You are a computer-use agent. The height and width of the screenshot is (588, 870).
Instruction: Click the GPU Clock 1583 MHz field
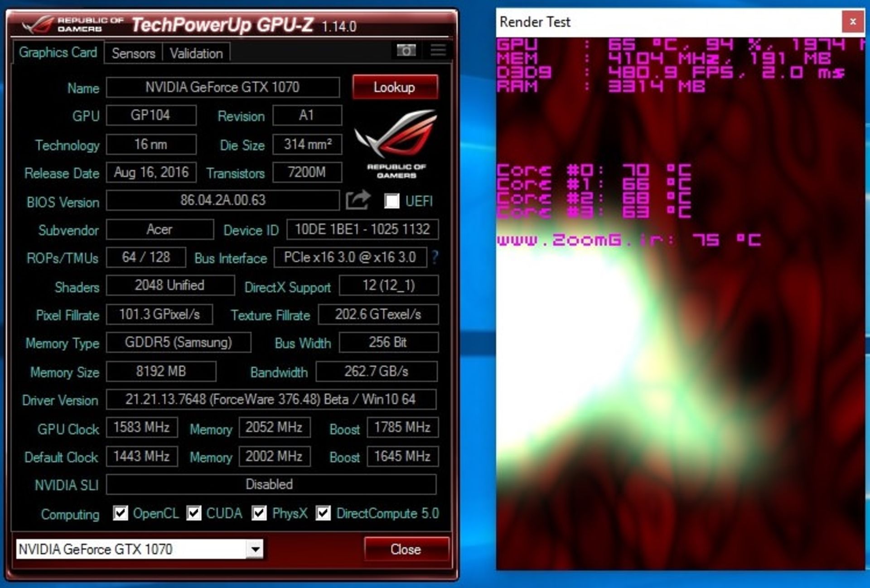coord(141,428)
